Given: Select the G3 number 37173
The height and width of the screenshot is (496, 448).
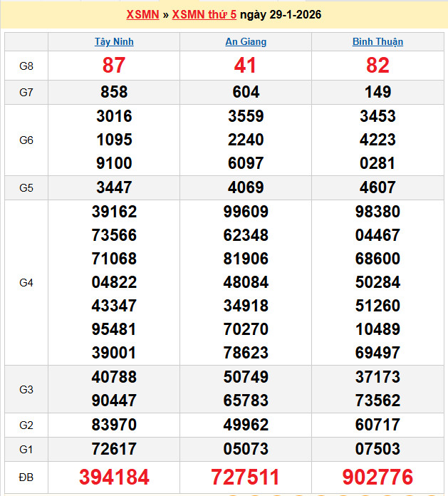Looking at the screenshot, I should [x=377, y=377].
